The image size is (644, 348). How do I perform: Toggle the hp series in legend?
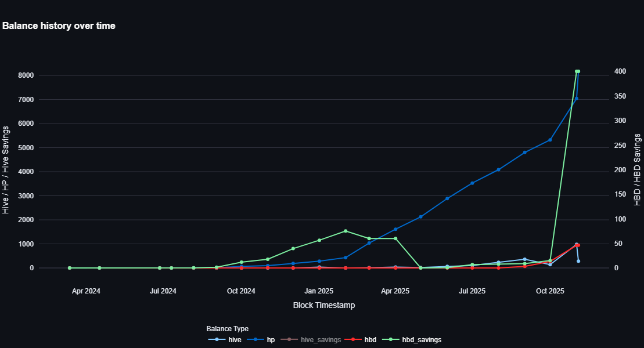[271, 339]
